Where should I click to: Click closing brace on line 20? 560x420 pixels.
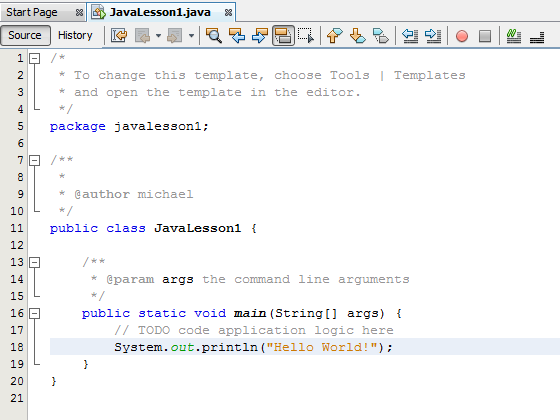(54, 381)
